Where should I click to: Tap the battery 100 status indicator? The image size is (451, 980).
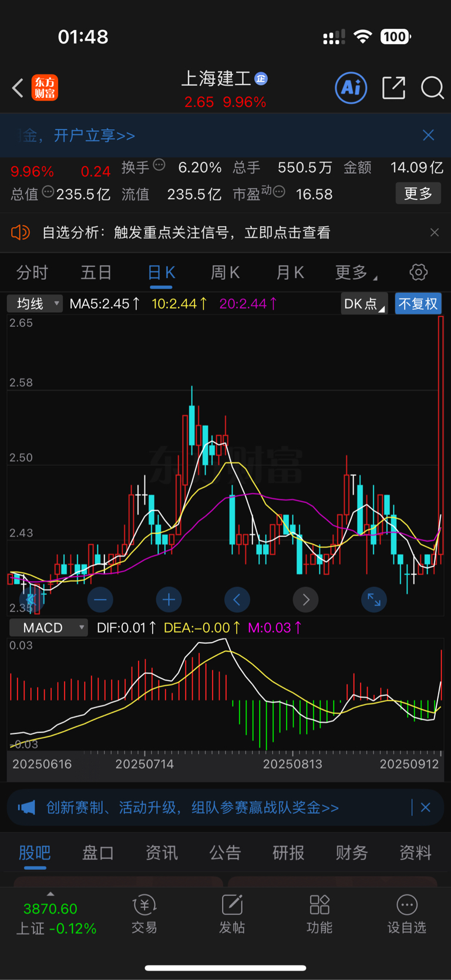[396, 37]
